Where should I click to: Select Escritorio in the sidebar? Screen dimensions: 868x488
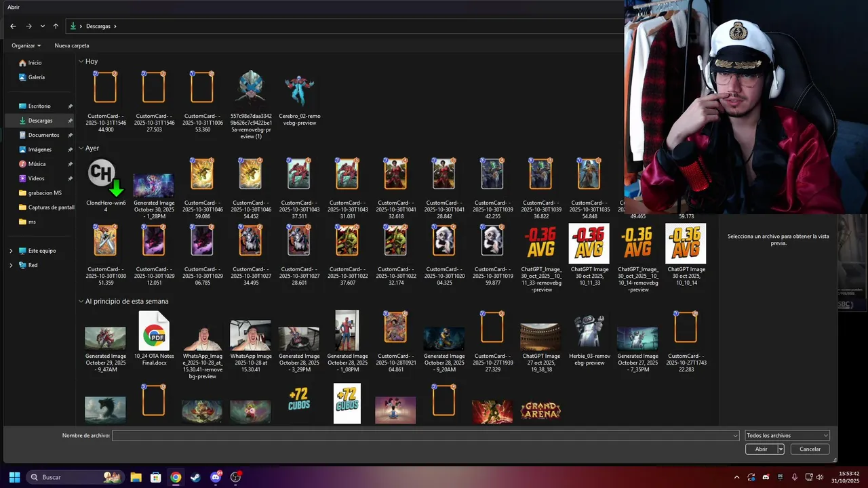[x=40, y=106]
